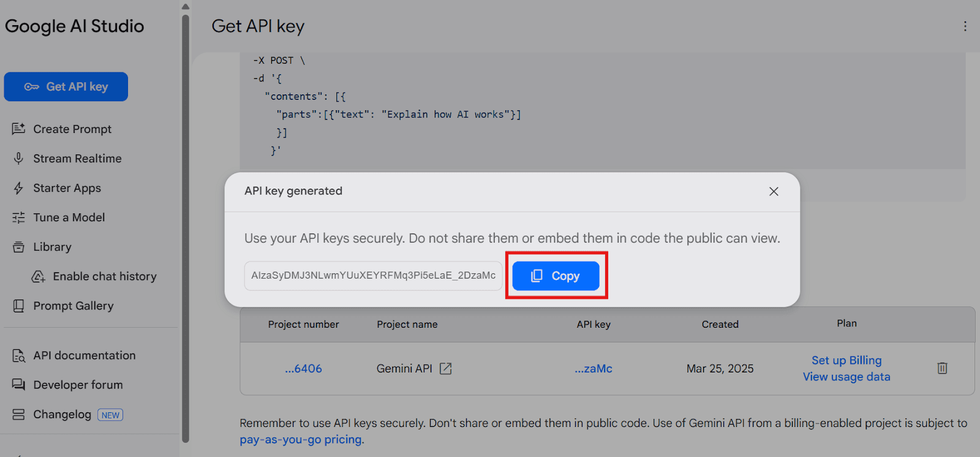Click the Set up Billing link
The height and width of the screenshot is (457, 980).
coord(846,360)
